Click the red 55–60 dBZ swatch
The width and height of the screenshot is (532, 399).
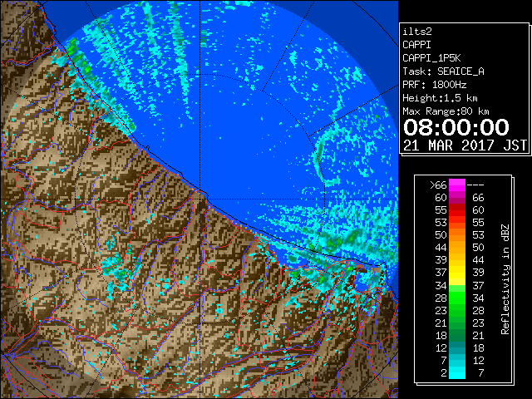[457, 210]
